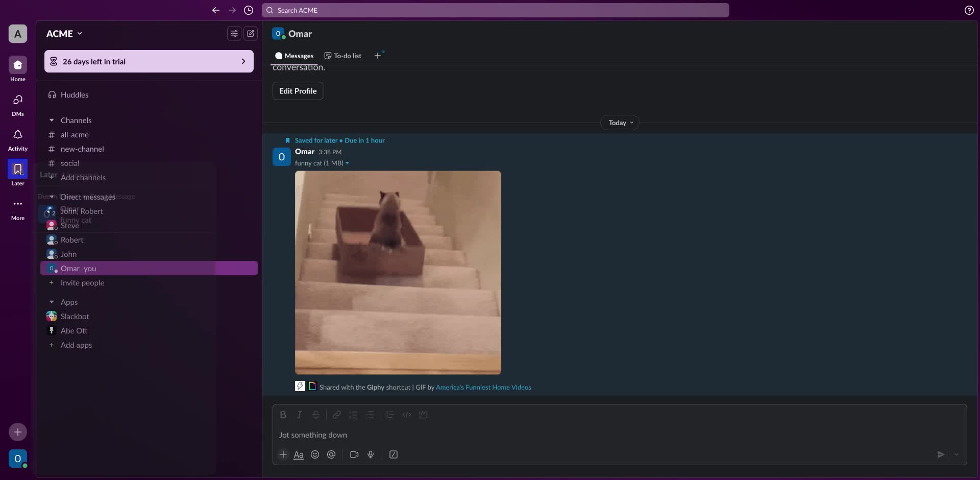Apply italic formatting
This screenshot has width=980, height=480.
(300, 415)
